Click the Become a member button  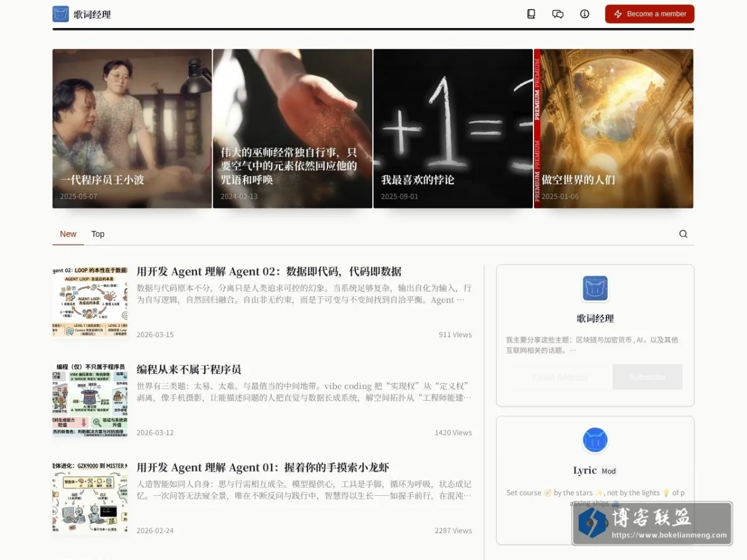pos(650,14)
